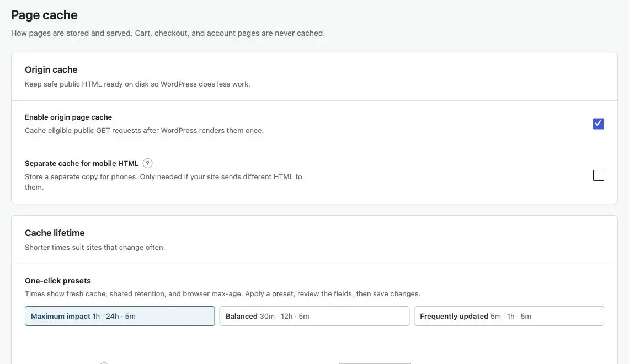
Task: Click the Origin cache section title
Action: pyautogui.click(x=51, y=69)
